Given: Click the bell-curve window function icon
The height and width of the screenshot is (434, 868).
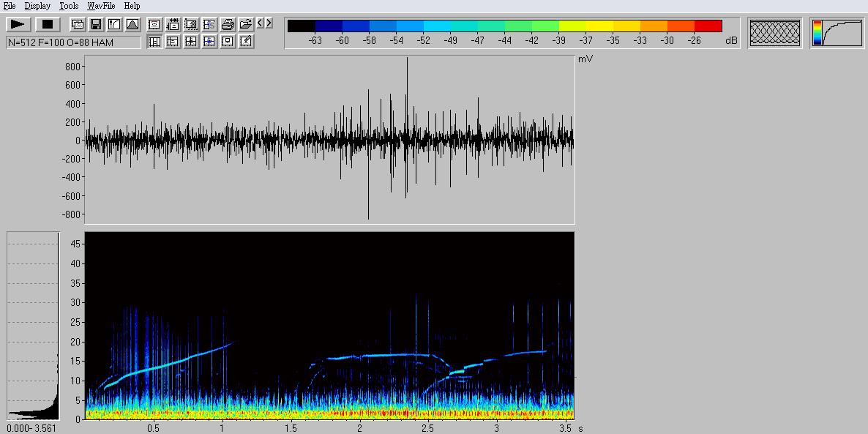Looking at the screenshot, I should pyautogui.click(x=132, y=24).
